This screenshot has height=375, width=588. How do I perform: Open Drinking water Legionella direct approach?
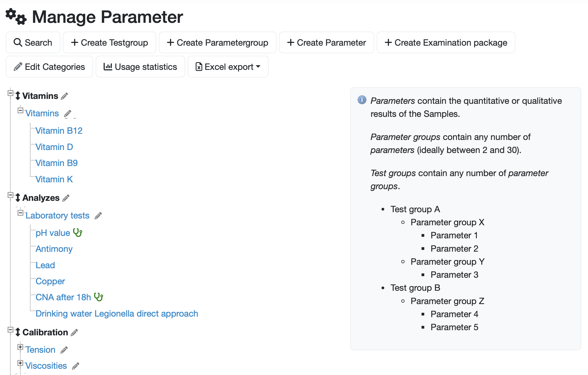117,314
